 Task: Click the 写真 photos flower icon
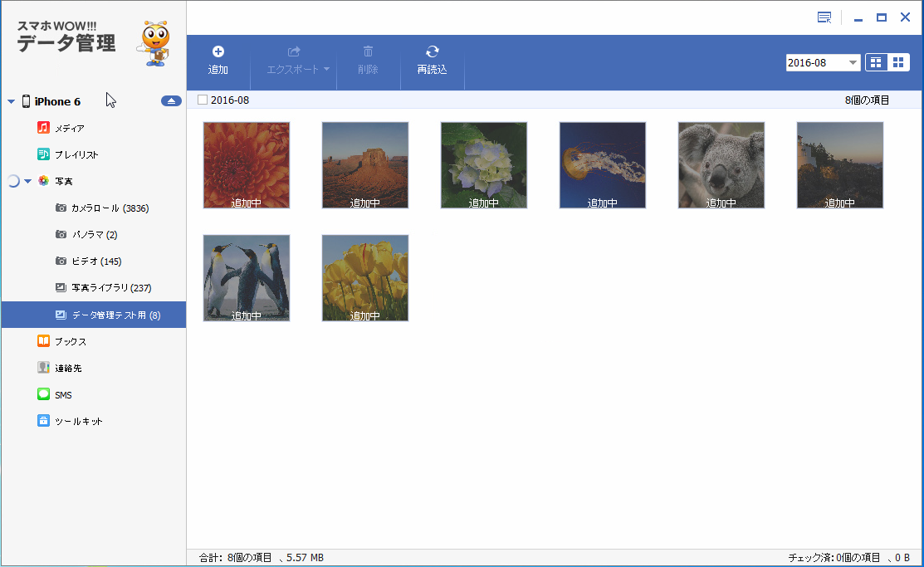(x=44, y=181)
